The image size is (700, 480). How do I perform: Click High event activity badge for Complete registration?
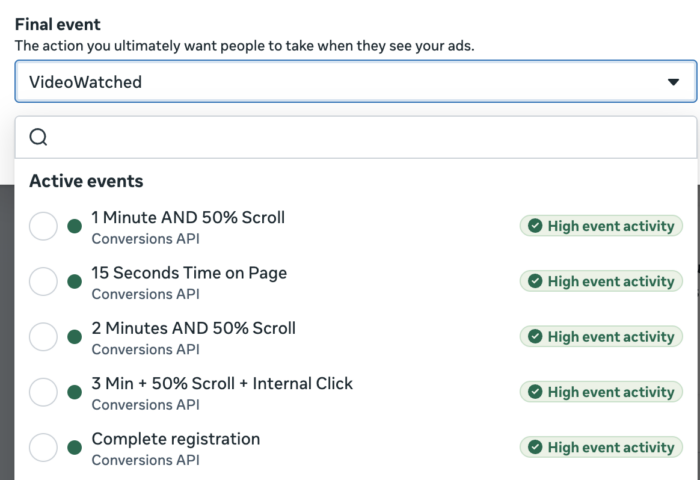(601, 447)
